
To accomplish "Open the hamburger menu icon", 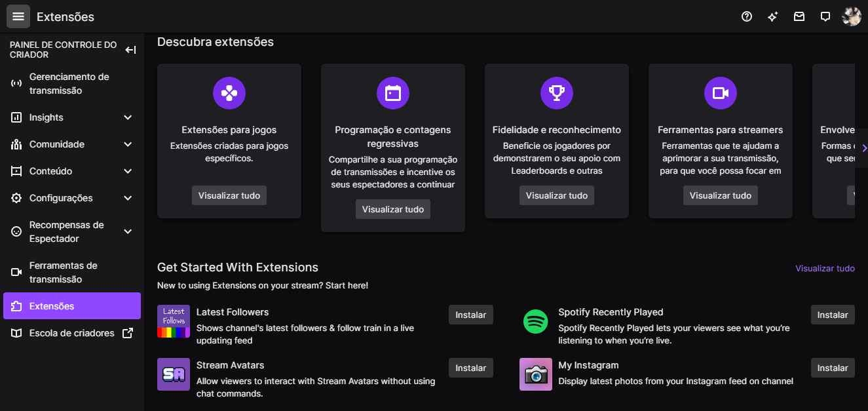I will (18, 16).
